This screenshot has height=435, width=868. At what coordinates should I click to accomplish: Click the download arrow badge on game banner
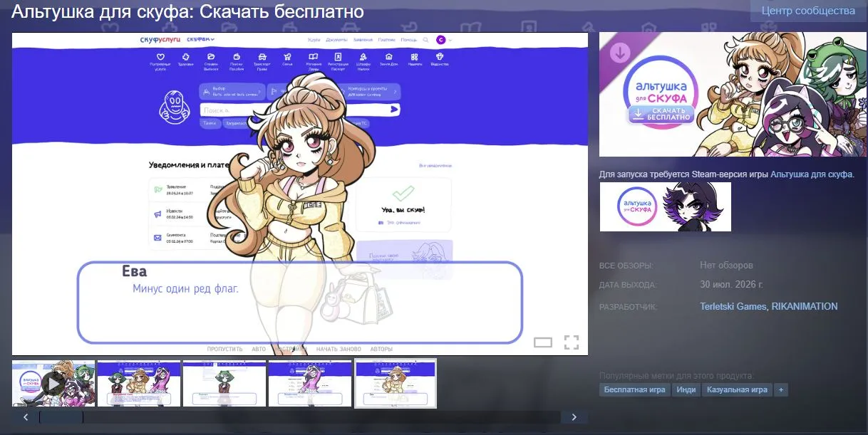point(620,53)
